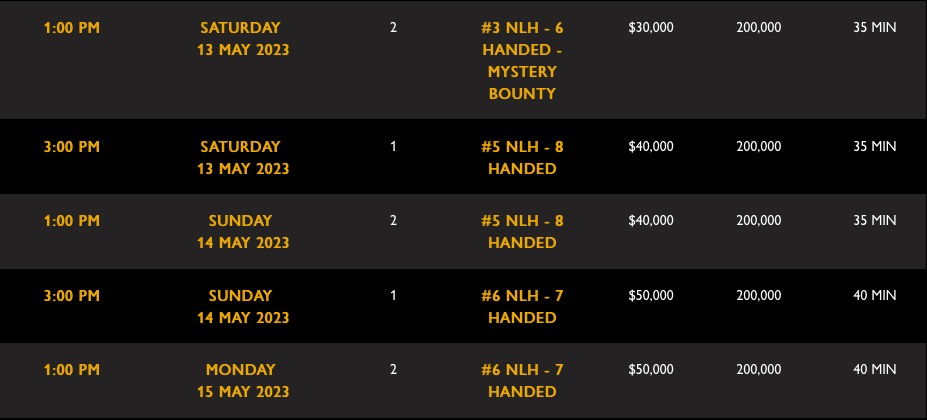Click the 1:00 PM time in Monday's row

click(72, 370)
